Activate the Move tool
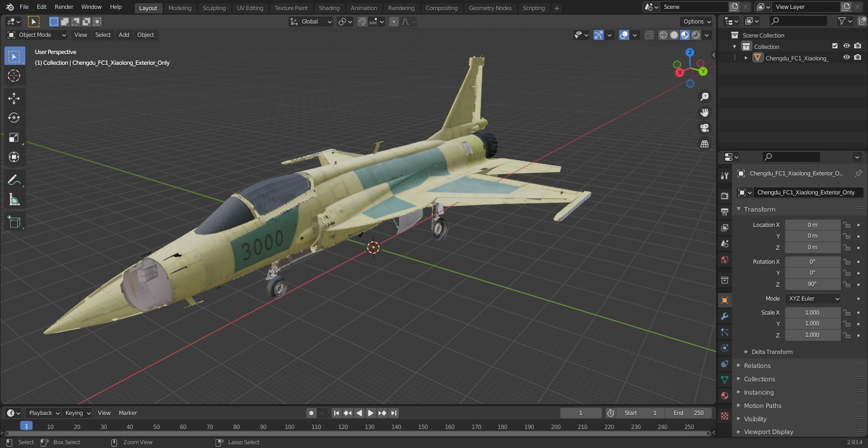This screenshot has height=448, width=868. click(x=14, y=98)
